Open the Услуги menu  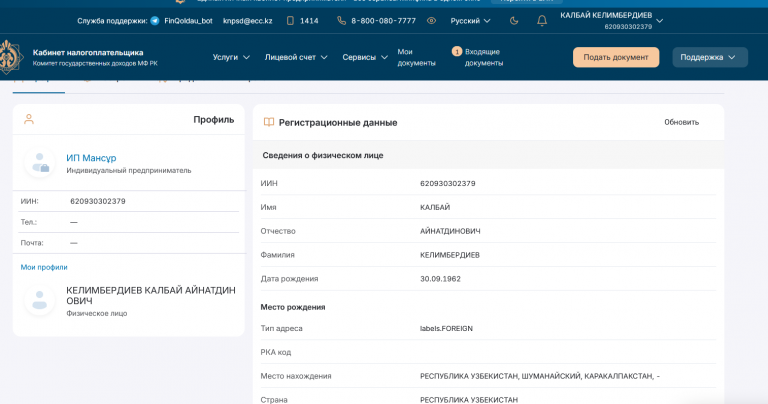(231, 57)
